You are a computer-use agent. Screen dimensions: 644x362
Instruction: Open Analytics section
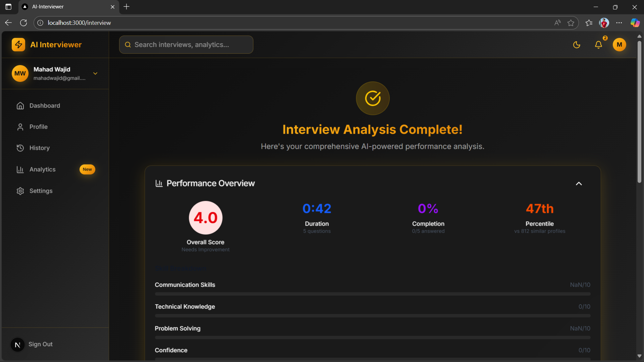(x=42, y=169)
